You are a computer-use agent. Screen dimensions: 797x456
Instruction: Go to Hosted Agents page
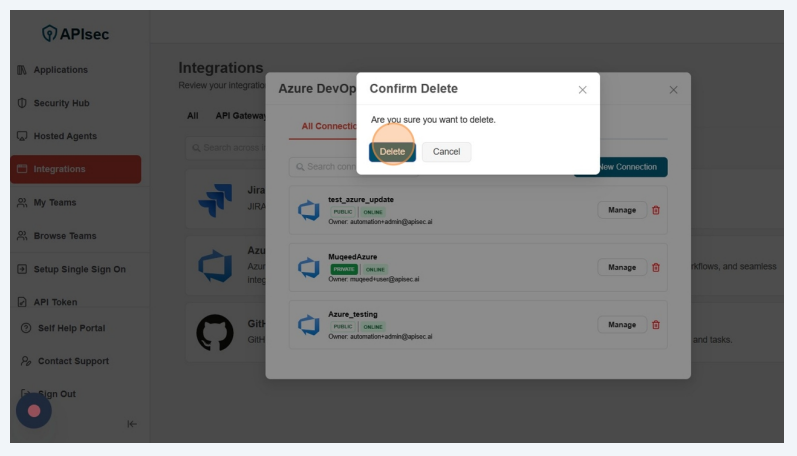(x=65, y=136)
